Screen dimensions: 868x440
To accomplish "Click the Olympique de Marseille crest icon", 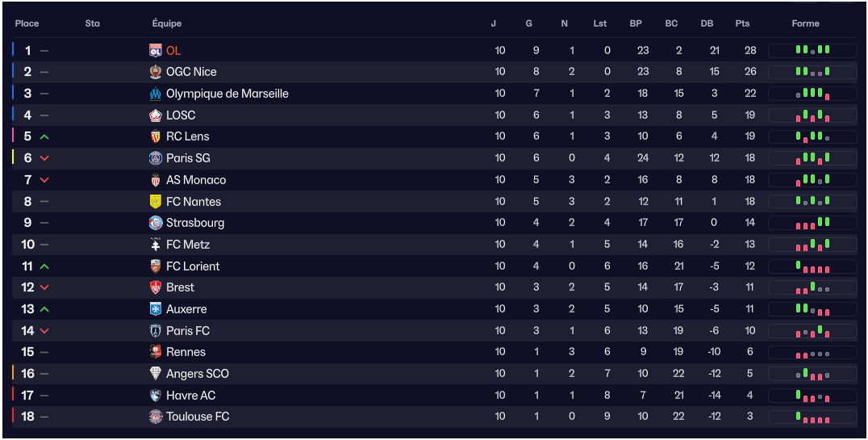I will [156, 94].
